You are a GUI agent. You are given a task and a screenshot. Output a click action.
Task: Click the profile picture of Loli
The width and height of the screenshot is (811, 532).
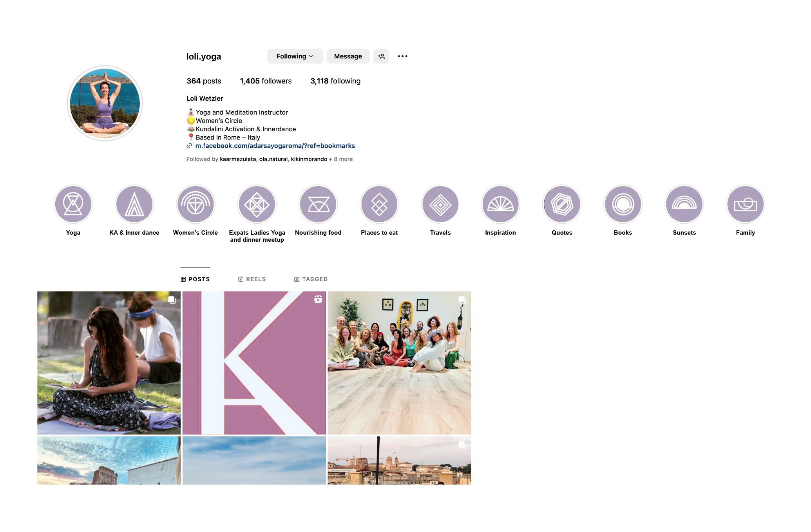pyautogui.click(x=105, y=103)
